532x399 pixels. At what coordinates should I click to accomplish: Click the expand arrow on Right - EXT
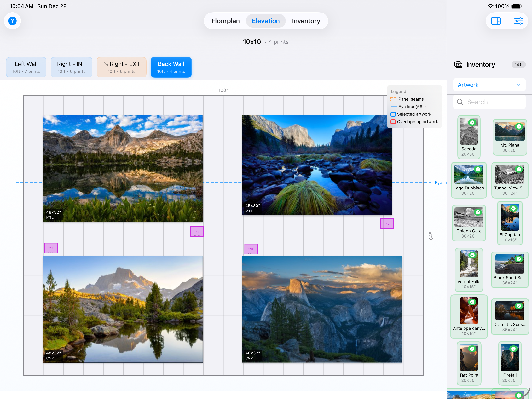[x=105, y=64]
